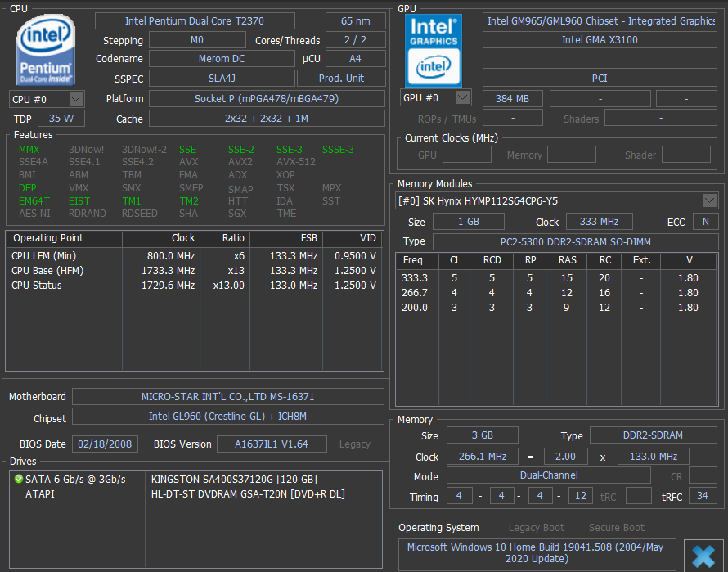Click the green SATA drive status icon
The width and height of the screenshot is (728, 572).
[19, 479]
